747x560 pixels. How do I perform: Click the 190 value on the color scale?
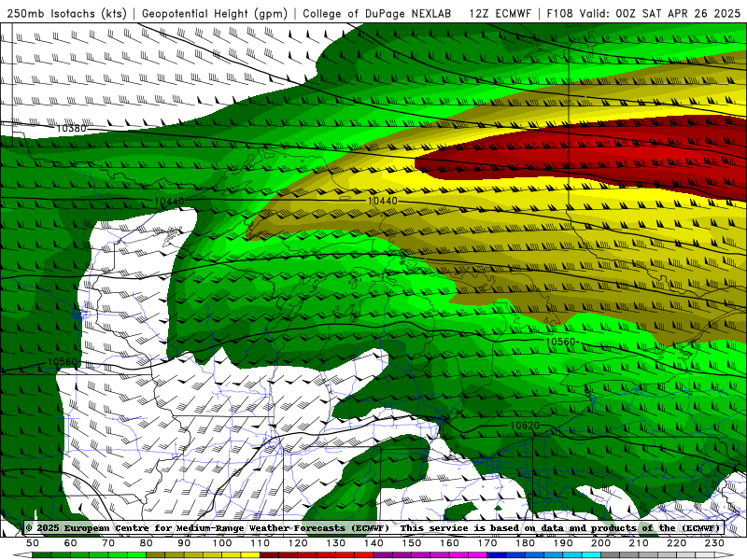[563, 543]
